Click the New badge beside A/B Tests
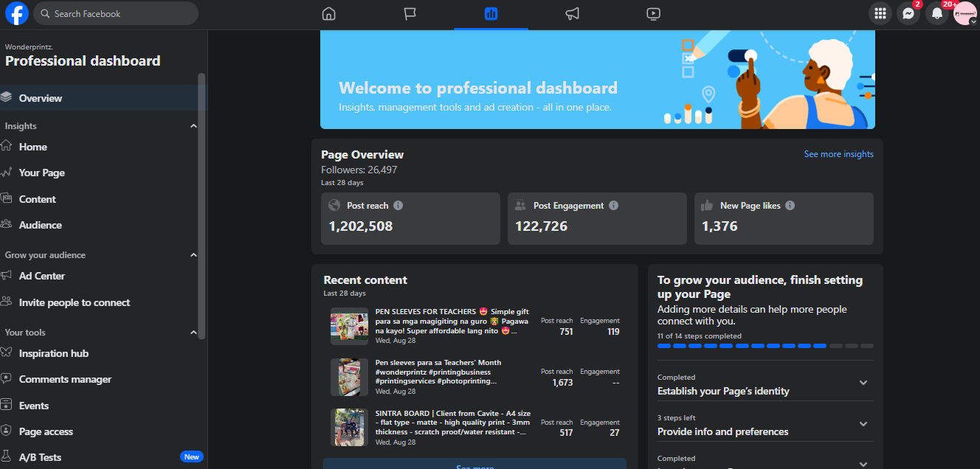980x469 pixels. click(191, 457)
